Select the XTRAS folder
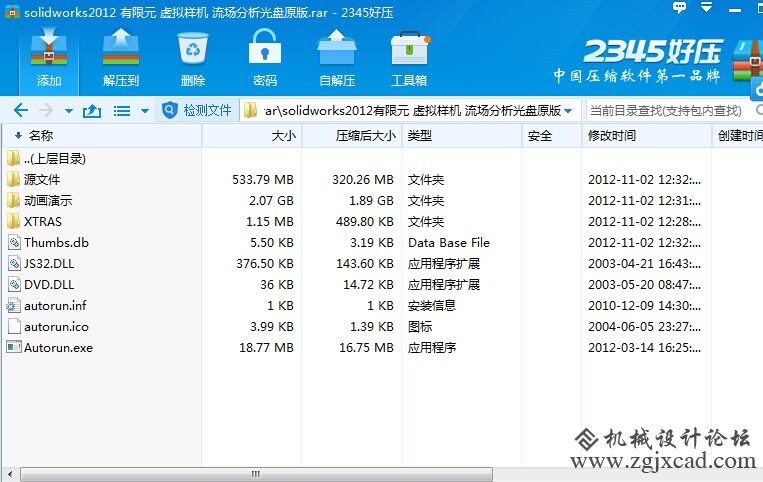The width and height of the screenshot is (763, 482). tap(43, 221)
